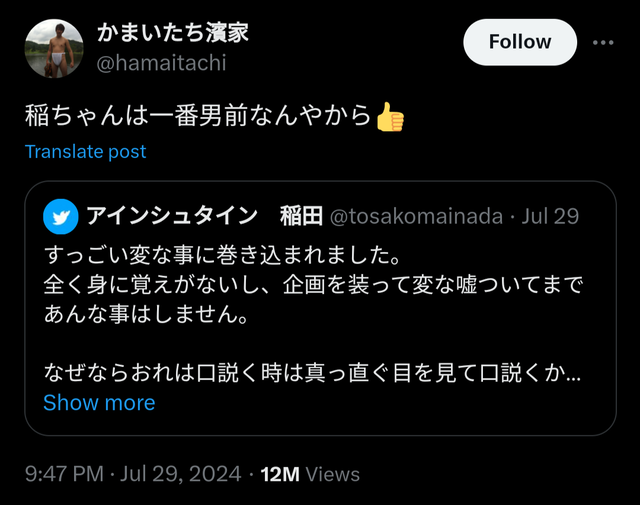
Task: Click the Jul 29 quoted post date
Action: (x=550, y=216)
